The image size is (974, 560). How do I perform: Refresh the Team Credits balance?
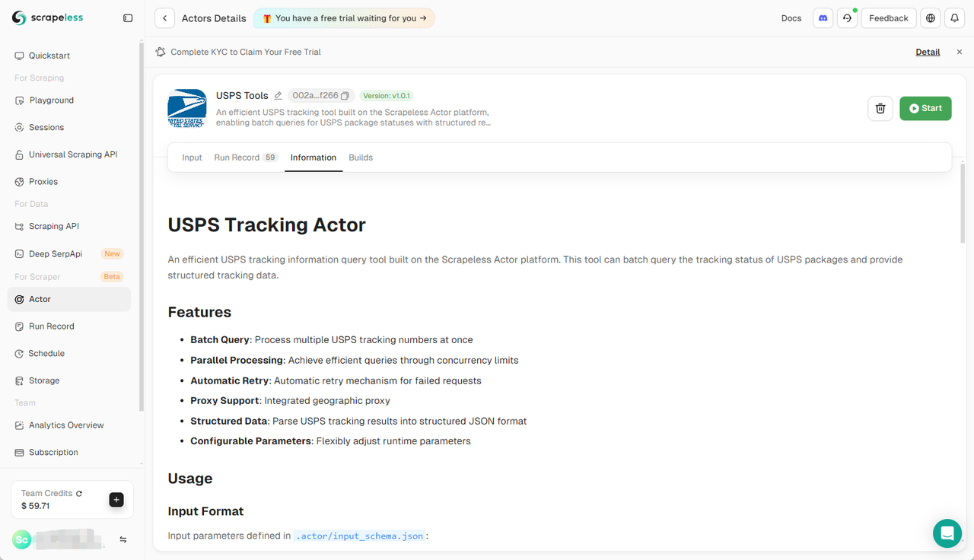click(79, 494)
